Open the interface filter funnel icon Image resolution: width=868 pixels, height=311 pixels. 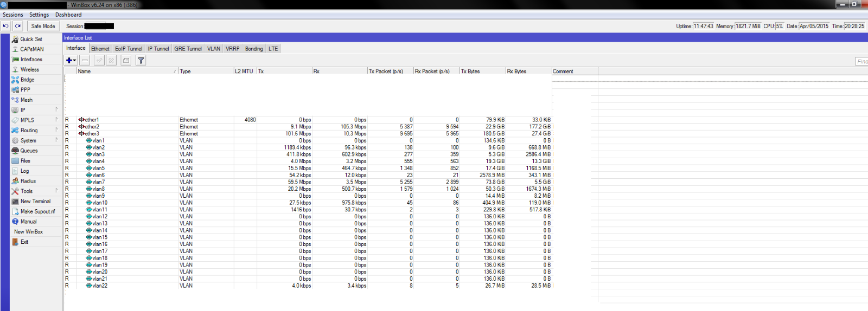click(x=141, y=60)
